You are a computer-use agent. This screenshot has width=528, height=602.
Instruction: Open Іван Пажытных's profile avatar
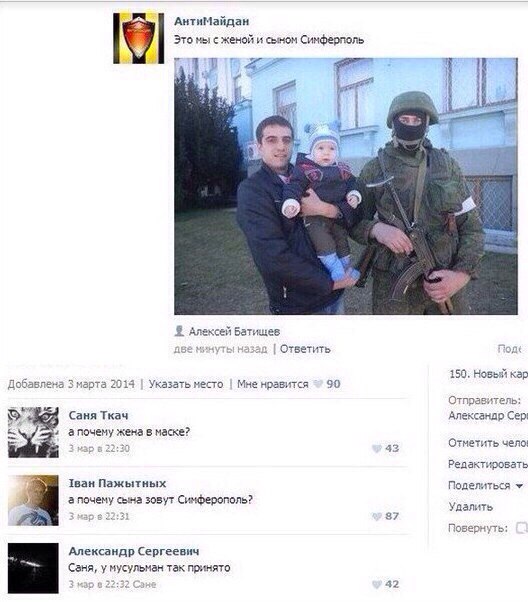(33, 500)
